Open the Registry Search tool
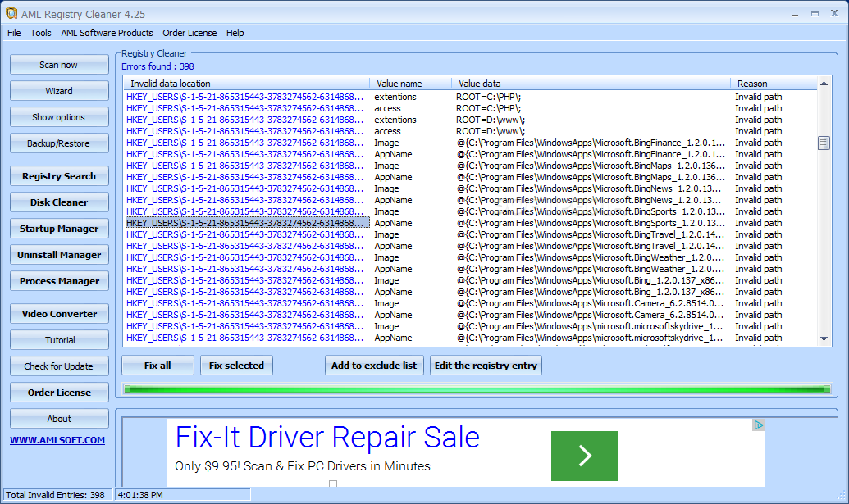The width and height of the screenshot is (849, 504). 59,176
